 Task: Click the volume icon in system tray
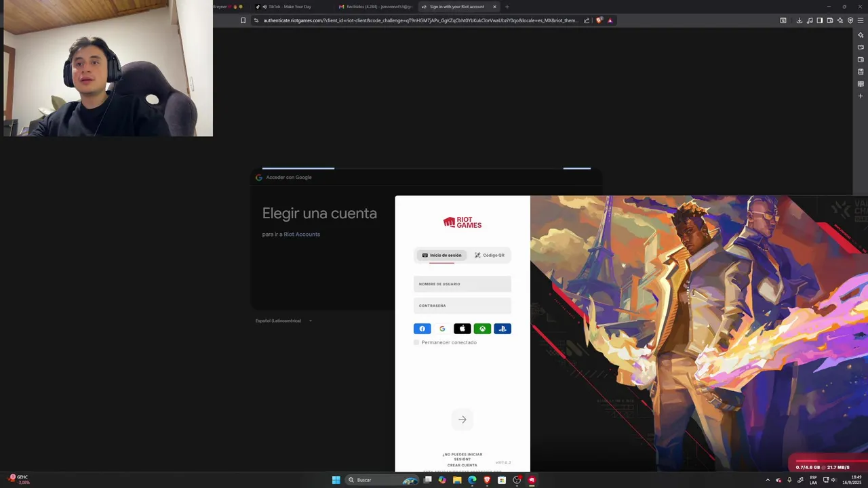[x=833, y=480]
